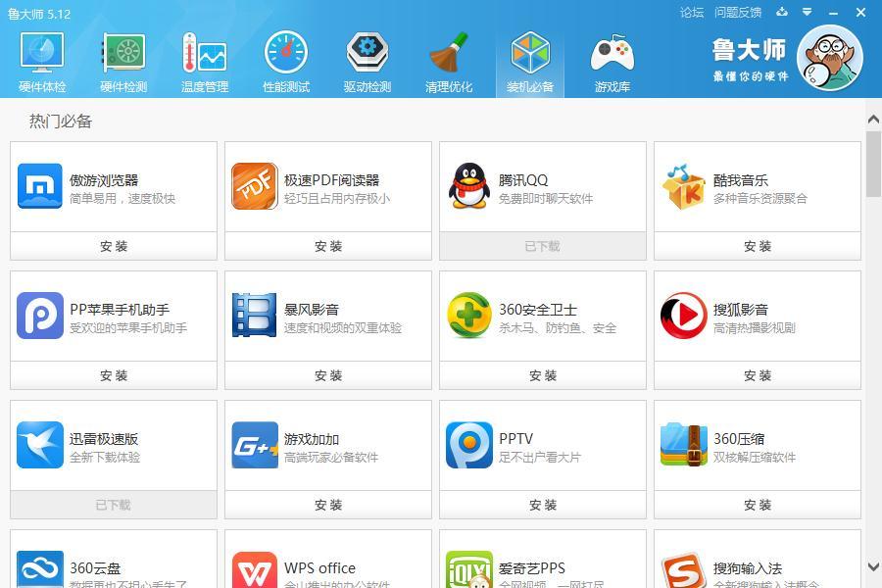
Task: Click the WPS office icon
Action: [255, 569]
